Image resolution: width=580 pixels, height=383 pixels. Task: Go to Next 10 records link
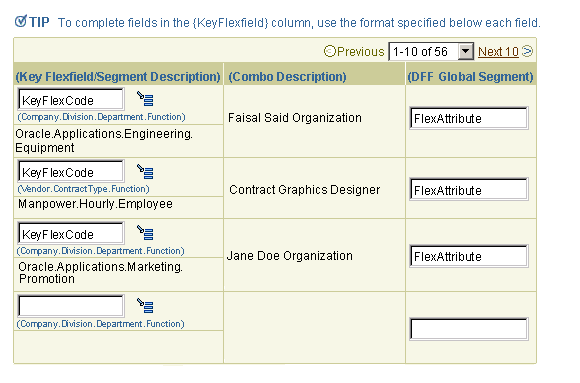point(498,52)
